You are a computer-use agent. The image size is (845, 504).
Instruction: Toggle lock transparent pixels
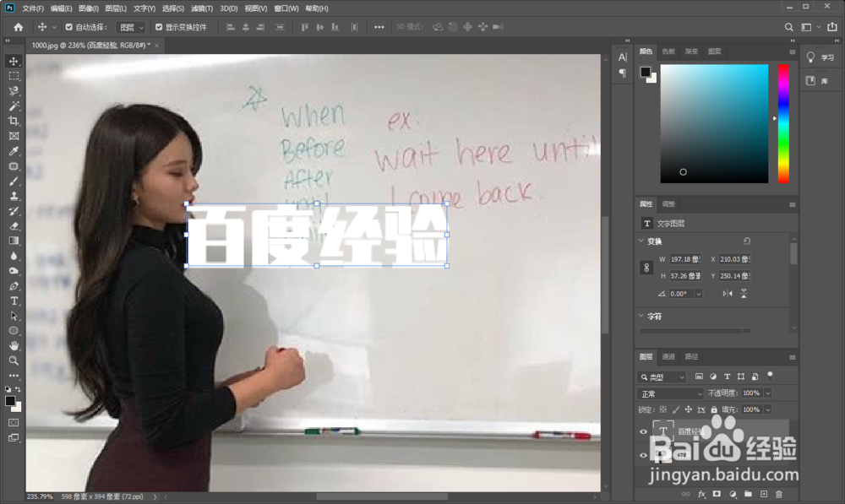[x=663, y=409]
